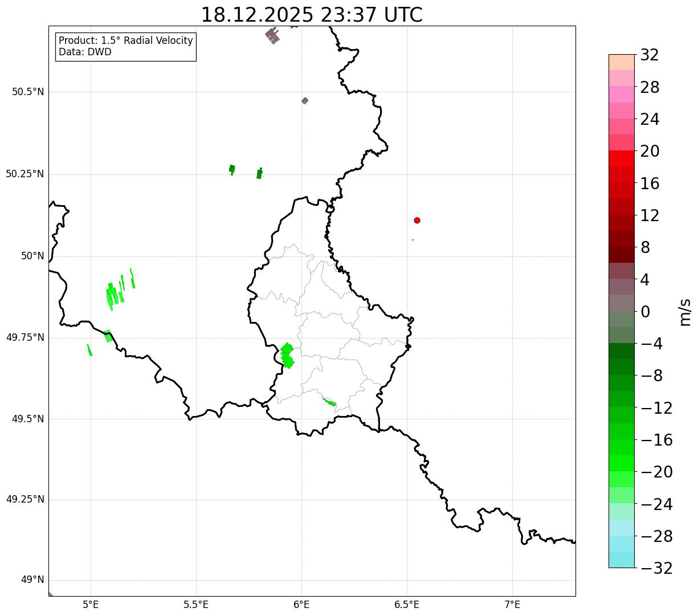The image size is (698, 616).
Task: Click the colorbar tick label 8
Action: click(x=645, y=248)
